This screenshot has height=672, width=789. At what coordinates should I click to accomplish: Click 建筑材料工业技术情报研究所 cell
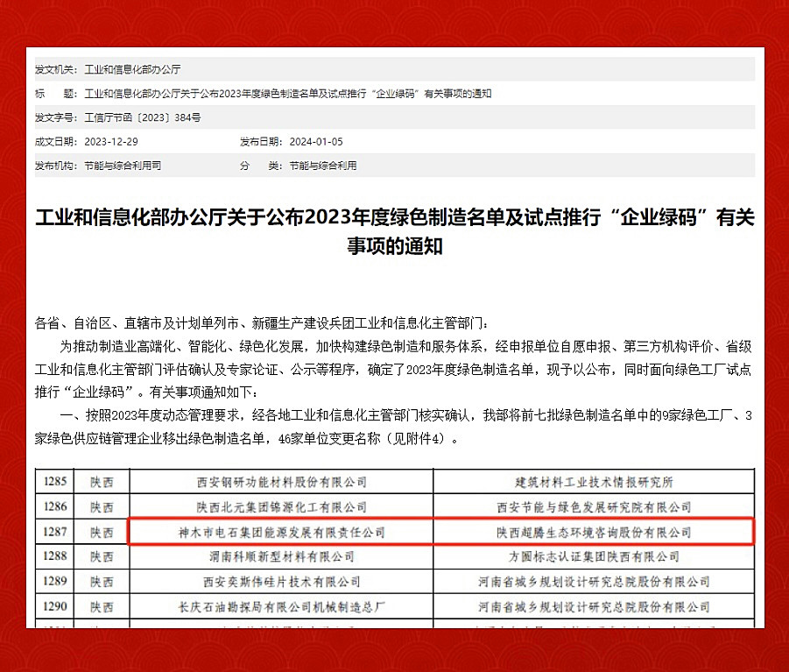click(x=594, y=482)
